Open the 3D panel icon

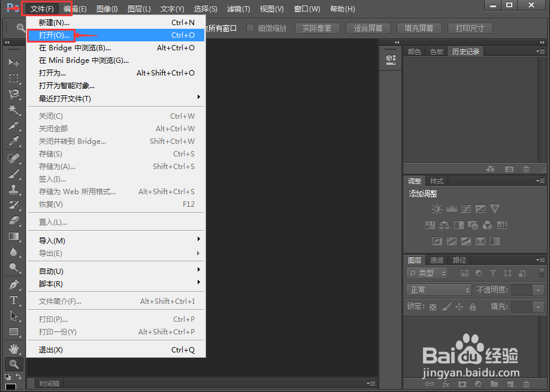391,60
